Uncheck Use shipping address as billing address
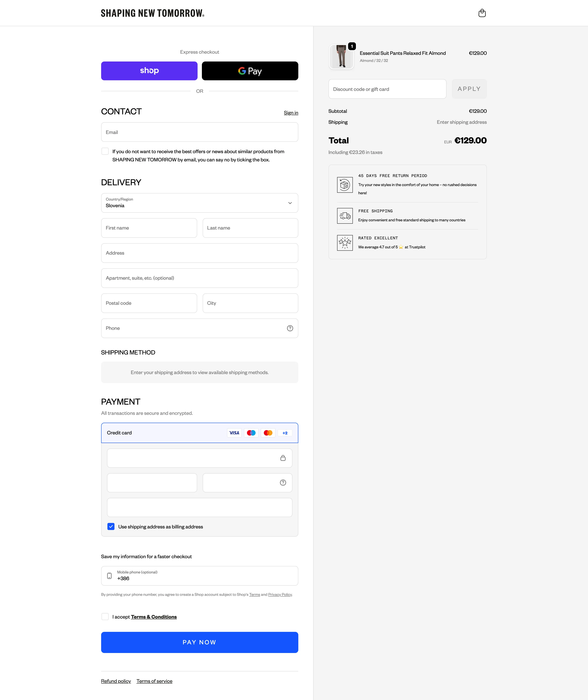The height and width of the screenshot is (700, 588). click(x=111, y=527)
